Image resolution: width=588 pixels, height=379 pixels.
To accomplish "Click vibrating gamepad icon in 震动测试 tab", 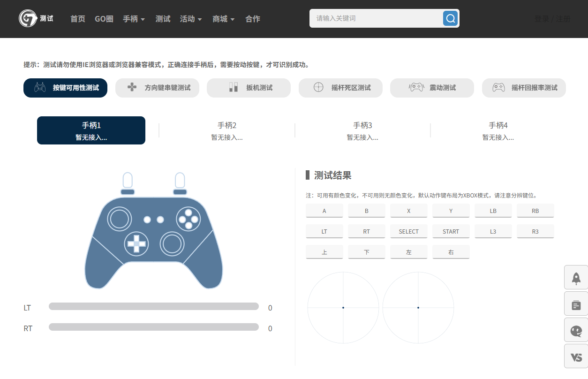I will coord(416,88).
